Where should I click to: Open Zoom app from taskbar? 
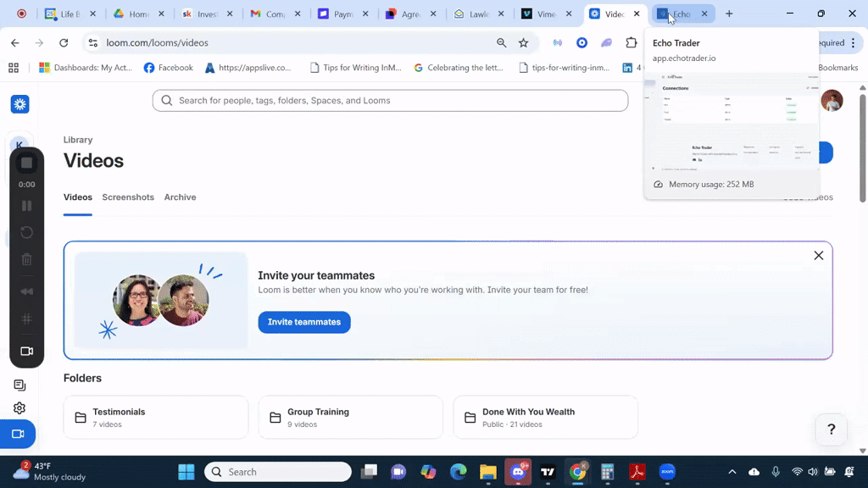(x=667, y=472)
